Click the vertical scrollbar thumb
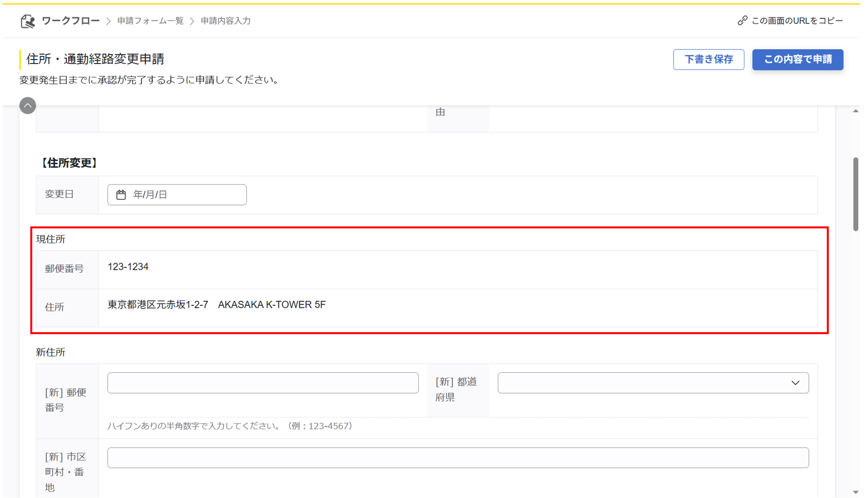868x498 pixels. [856, 194]
